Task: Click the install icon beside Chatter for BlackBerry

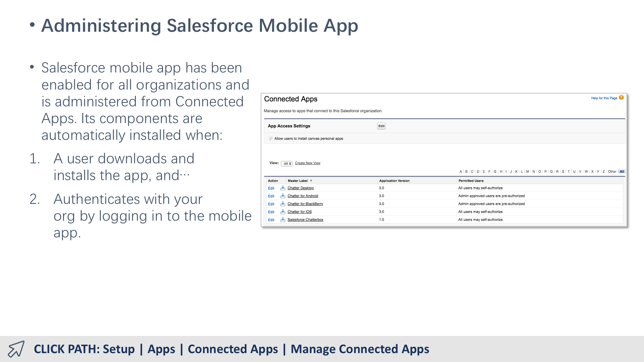Action: (283, 204)
